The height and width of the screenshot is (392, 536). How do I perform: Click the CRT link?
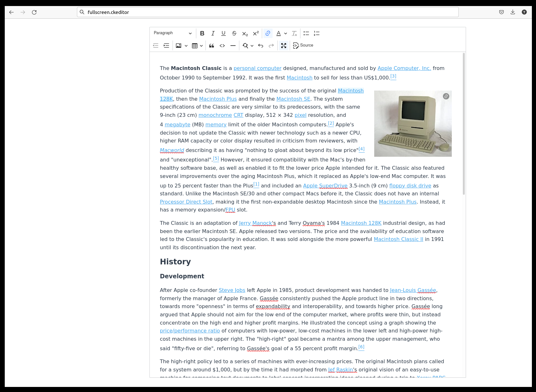(x=238, y=115)
